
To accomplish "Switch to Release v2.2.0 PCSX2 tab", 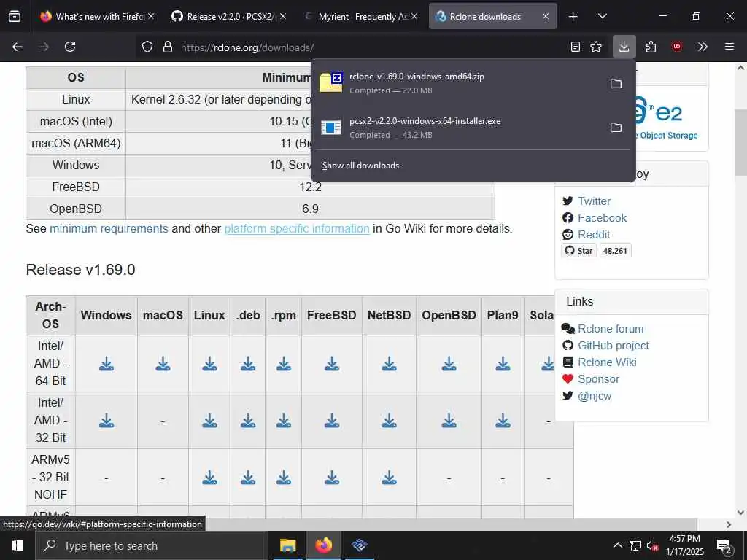I will 230,16.
